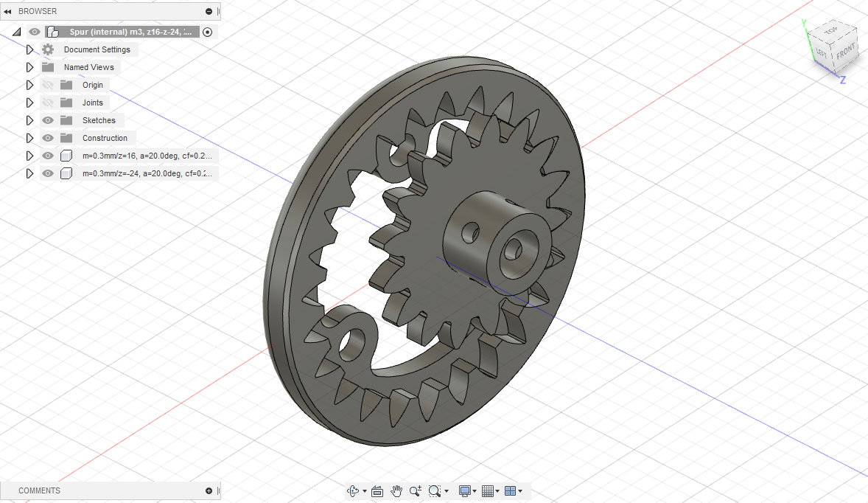
Task: Add a comment with the plus icon
Action: coord(209,490)
